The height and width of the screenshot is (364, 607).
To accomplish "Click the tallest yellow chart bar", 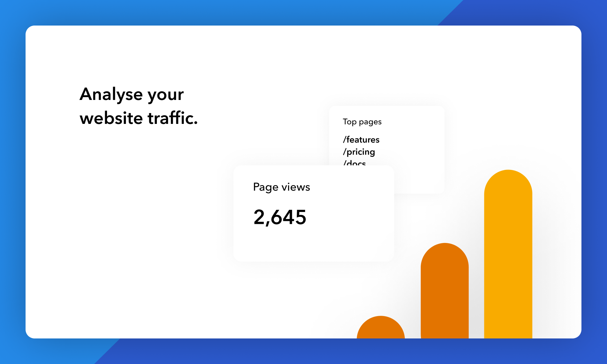I will (508, 254).
